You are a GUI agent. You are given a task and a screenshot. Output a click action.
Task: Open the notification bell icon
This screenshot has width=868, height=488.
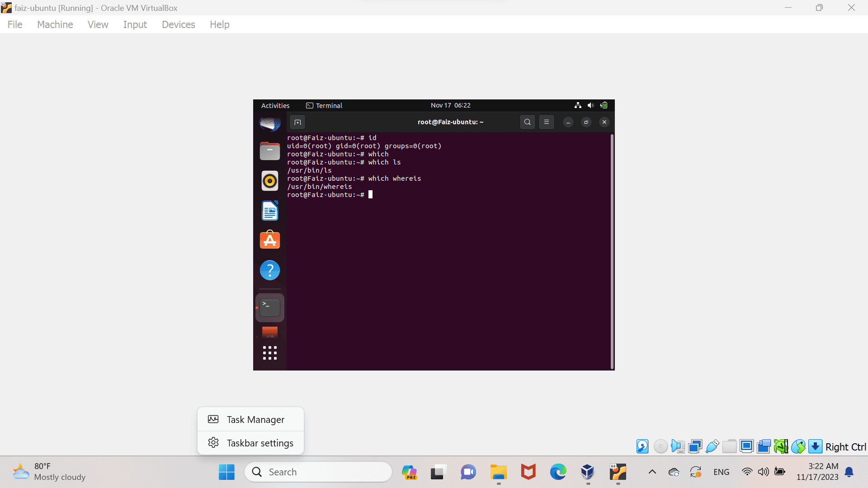click(x=849, y=472)
